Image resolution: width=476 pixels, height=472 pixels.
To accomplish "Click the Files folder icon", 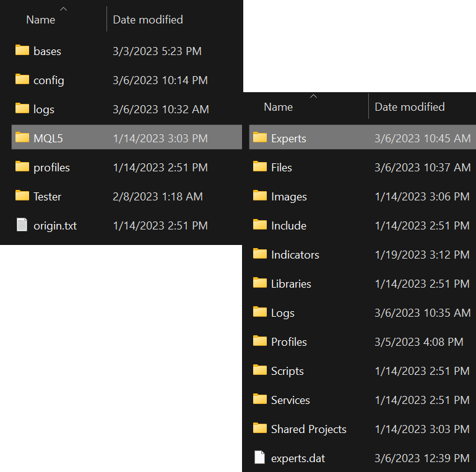I will [260, 166].
